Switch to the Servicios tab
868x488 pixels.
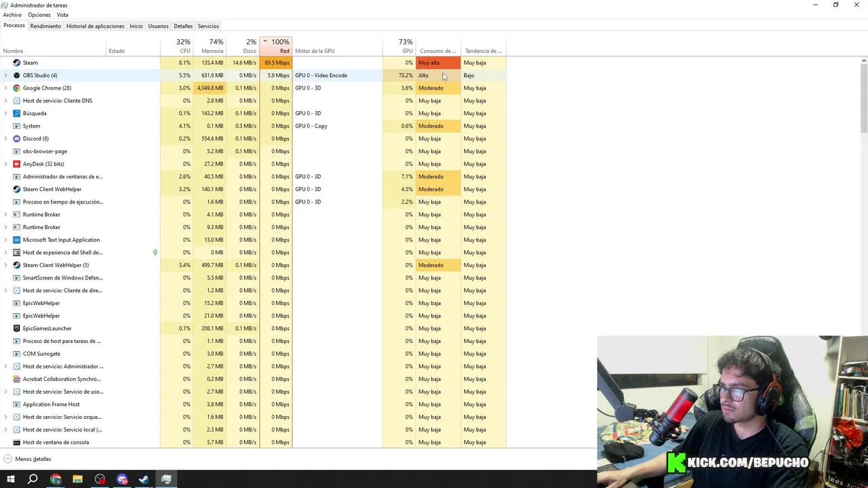click(x=208, y=26)
